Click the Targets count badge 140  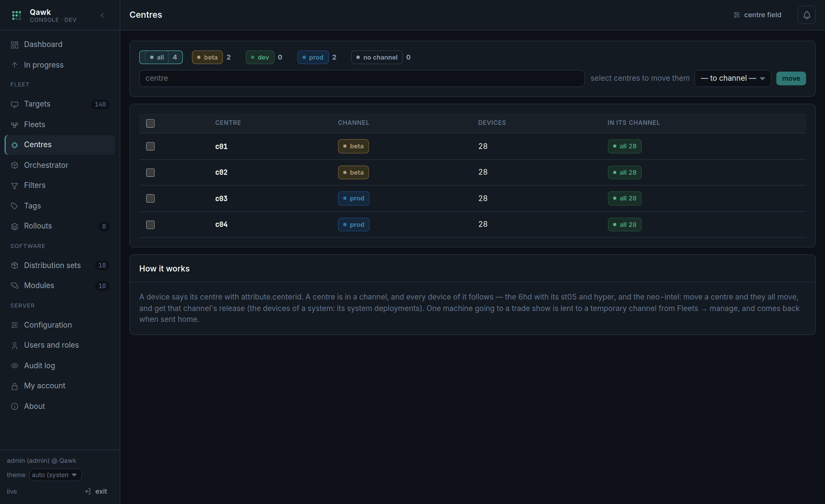click(100, 104)
